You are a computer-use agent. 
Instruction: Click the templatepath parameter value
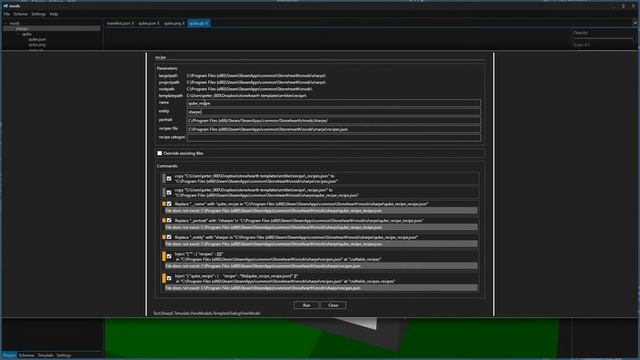[247, 96]
